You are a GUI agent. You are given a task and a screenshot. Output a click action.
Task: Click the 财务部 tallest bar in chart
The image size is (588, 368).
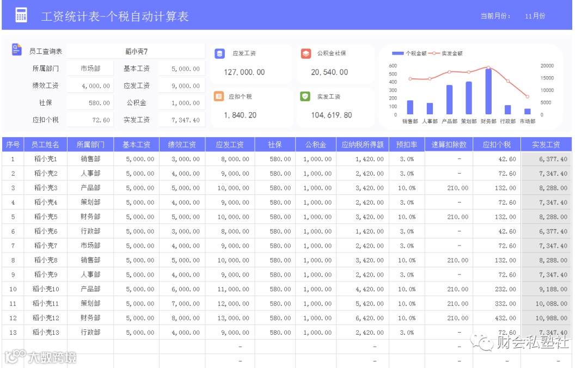pyautogui.click(x=488, y=91)
